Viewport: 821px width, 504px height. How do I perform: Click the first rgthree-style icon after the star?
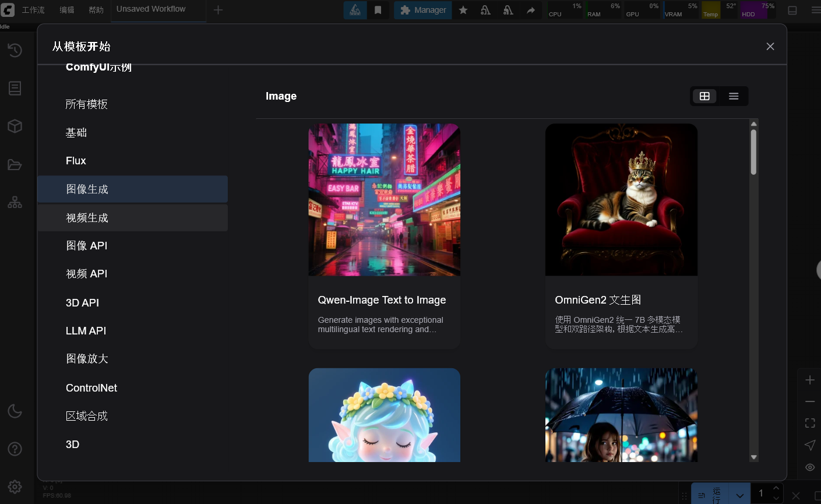coord(485,10)
